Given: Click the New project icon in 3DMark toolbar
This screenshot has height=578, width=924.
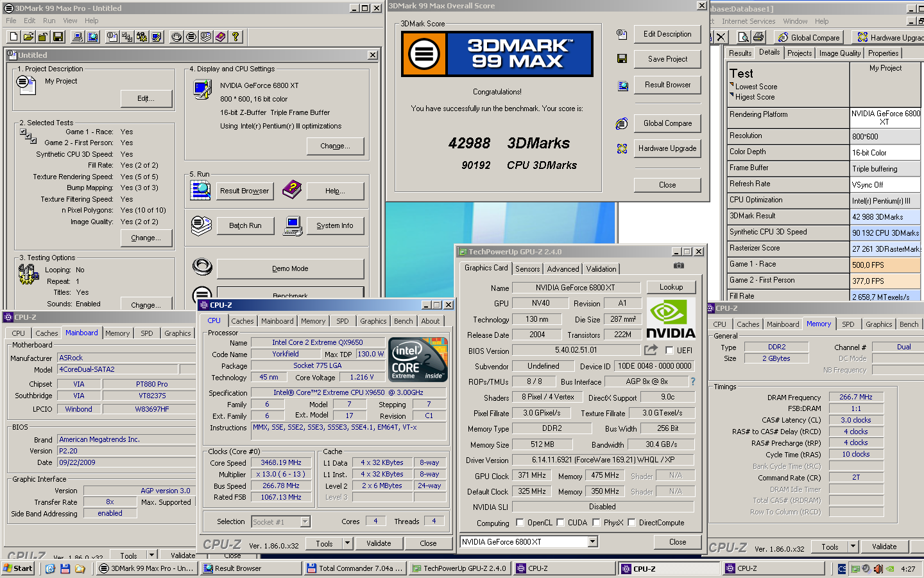Looking at the screenshot, I should pyautogui.click(x=13, y=37).
